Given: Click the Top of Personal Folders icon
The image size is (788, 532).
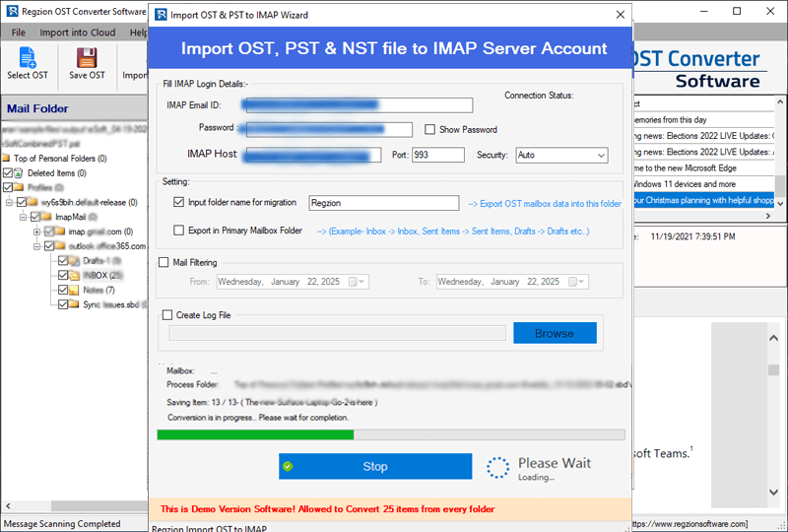Looking at the screenshot, I should pyautogui.click(x=6, y=158).
